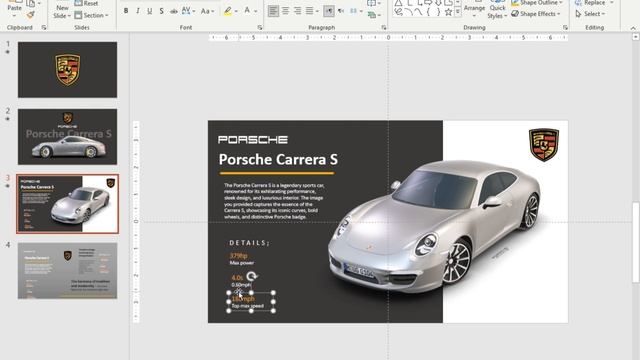The width and height of the screenshot is (640, 360).
Task: Select slide 3 thumbnail
Action: click(x=67, y=204)
